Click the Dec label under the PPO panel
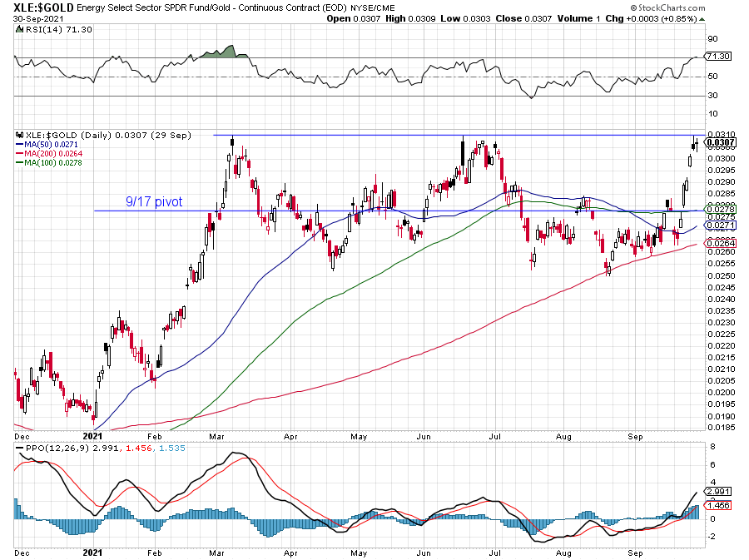 tap(22, 553)
